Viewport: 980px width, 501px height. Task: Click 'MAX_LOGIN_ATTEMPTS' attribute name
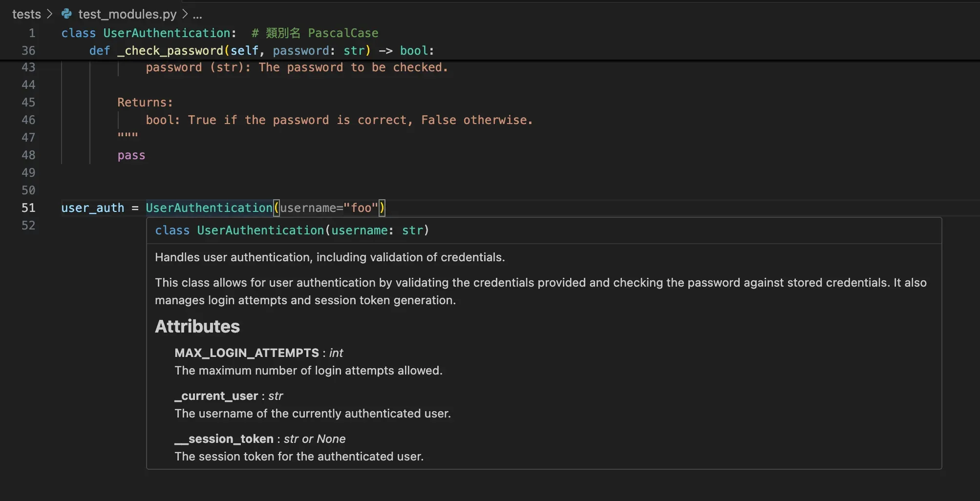(247, 353)
